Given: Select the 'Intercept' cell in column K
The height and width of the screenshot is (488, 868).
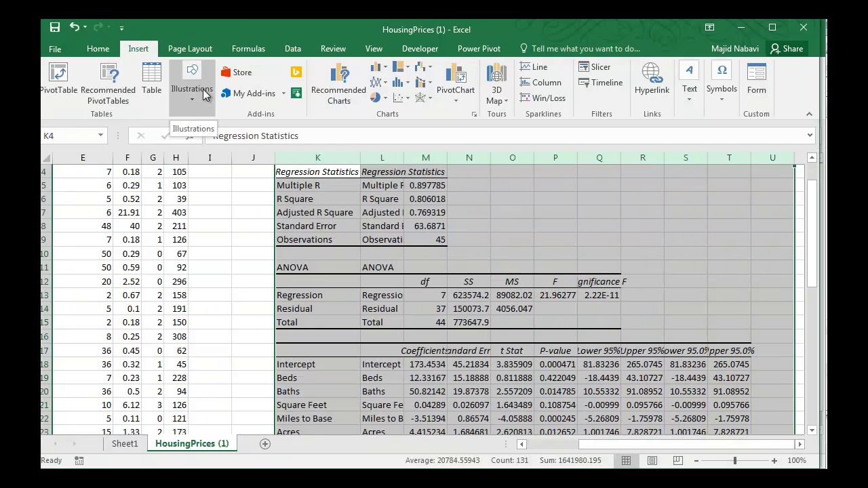Looking at the screenshot, I should [x=317, y=365].
